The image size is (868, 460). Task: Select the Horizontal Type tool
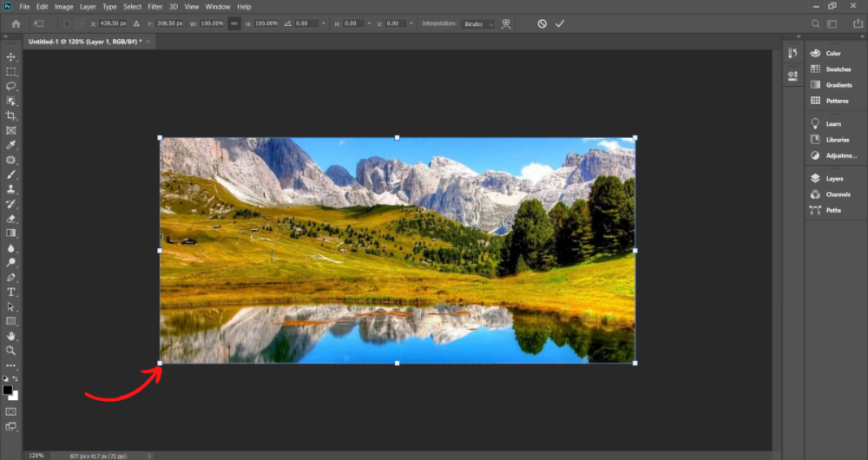pos(11,292)
